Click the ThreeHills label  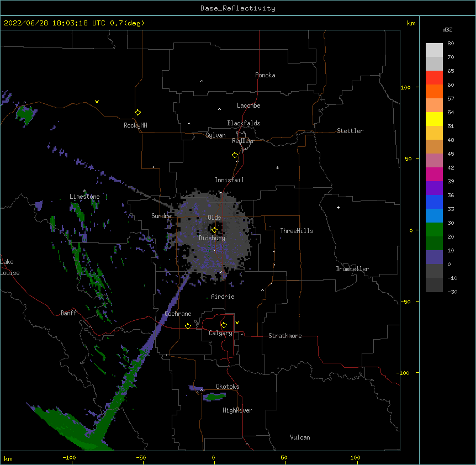point(297,231)
